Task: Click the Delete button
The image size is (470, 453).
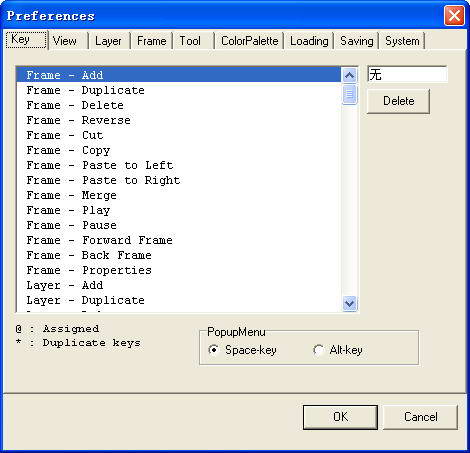Action: pos(399,101)
